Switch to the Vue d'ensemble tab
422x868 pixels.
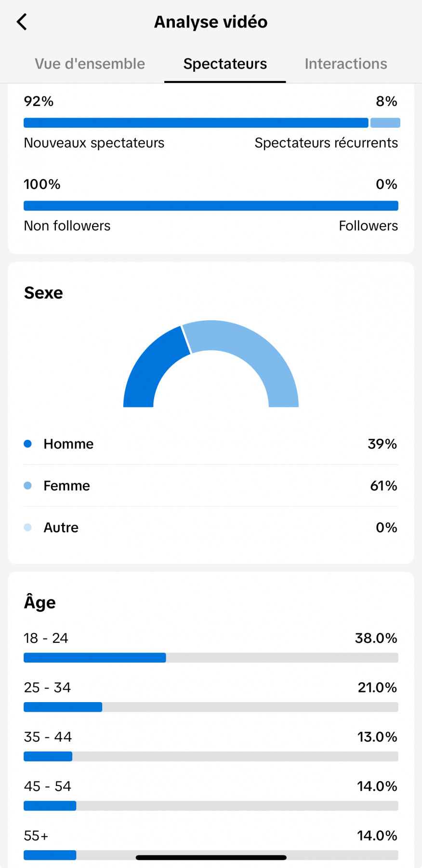[90, 64]
